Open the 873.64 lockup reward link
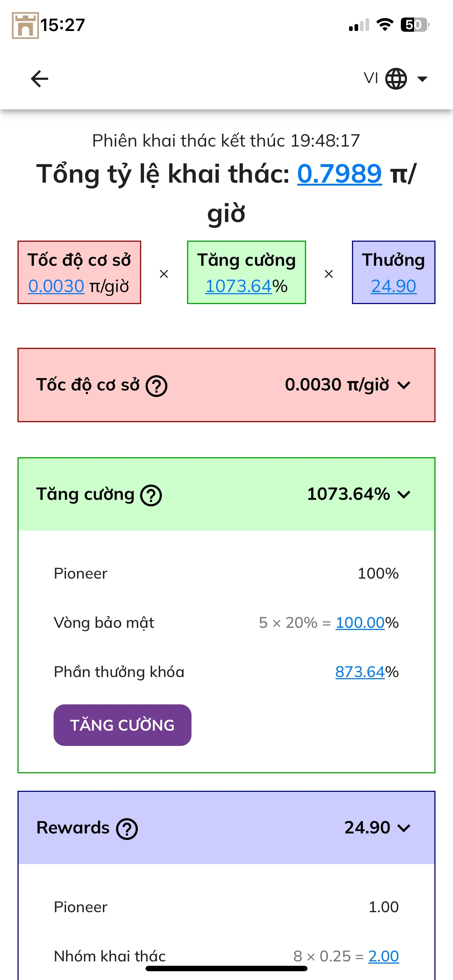 click(x=360, y=672)
